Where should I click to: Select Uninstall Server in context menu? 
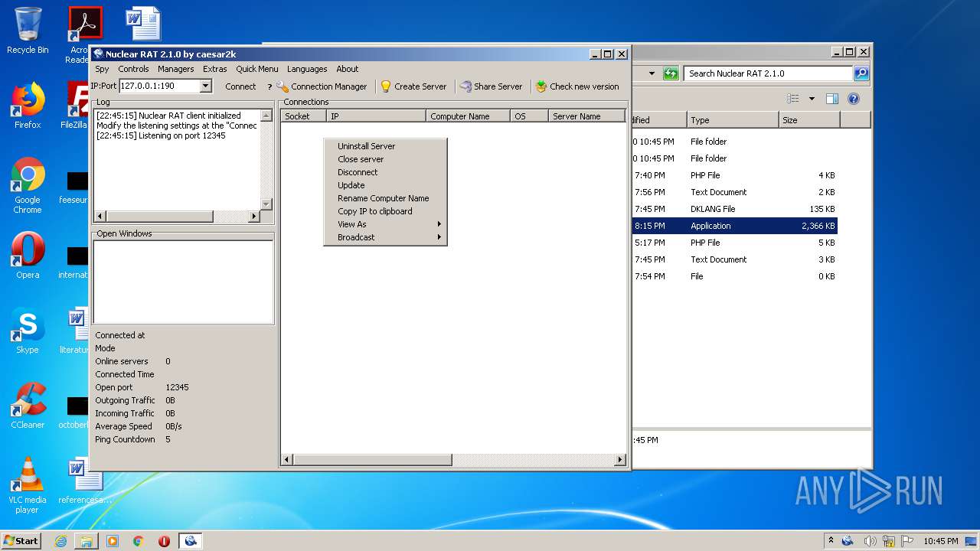point(385,146)
